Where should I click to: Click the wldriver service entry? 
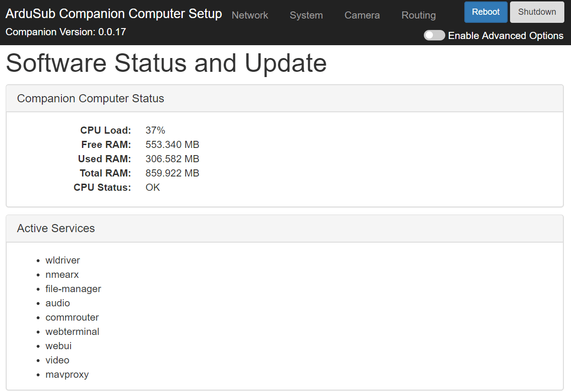(x=63, y=260)
